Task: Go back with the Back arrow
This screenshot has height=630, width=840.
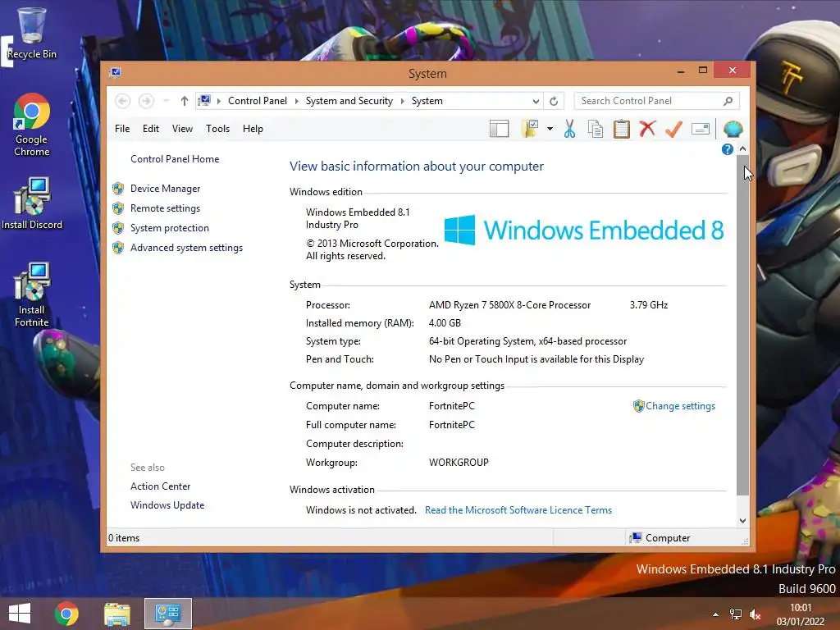Action: tap(123, 101)
